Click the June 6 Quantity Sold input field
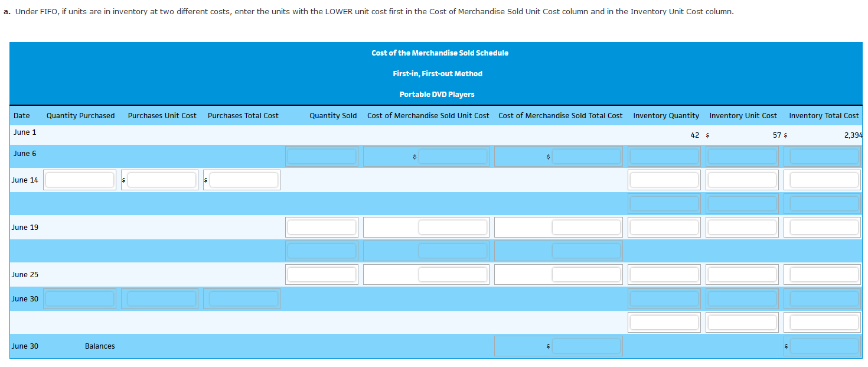 click(x=322, y=155)
